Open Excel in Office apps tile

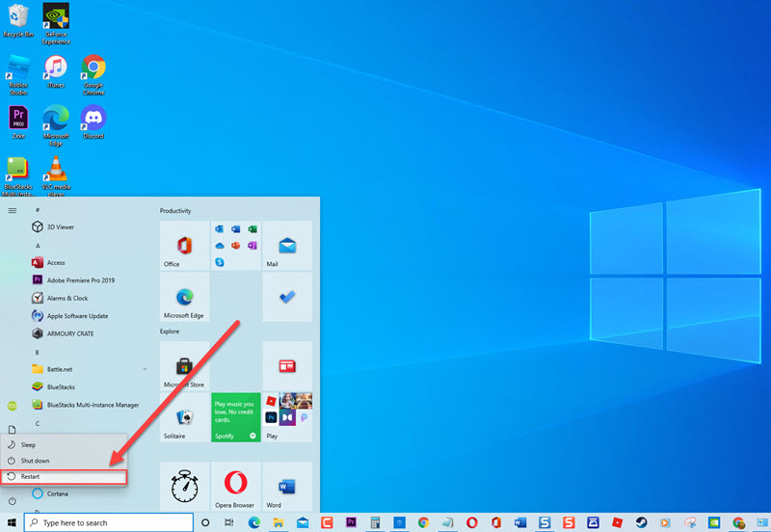[x=253, y=229]
